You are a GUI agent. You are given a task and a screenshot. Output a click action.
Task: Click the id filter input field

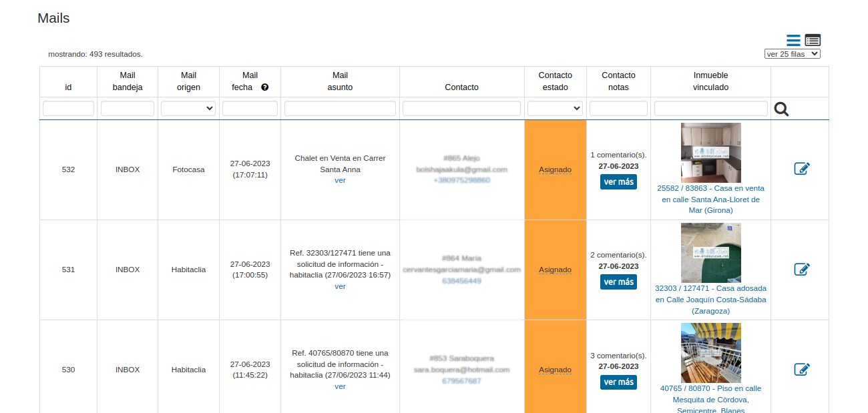[68, 108]
